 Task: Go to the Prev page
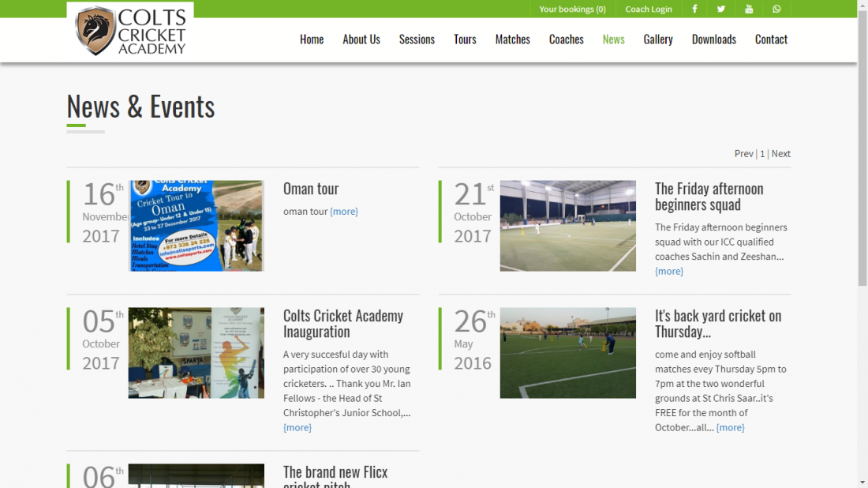click(x=743, y=154)
